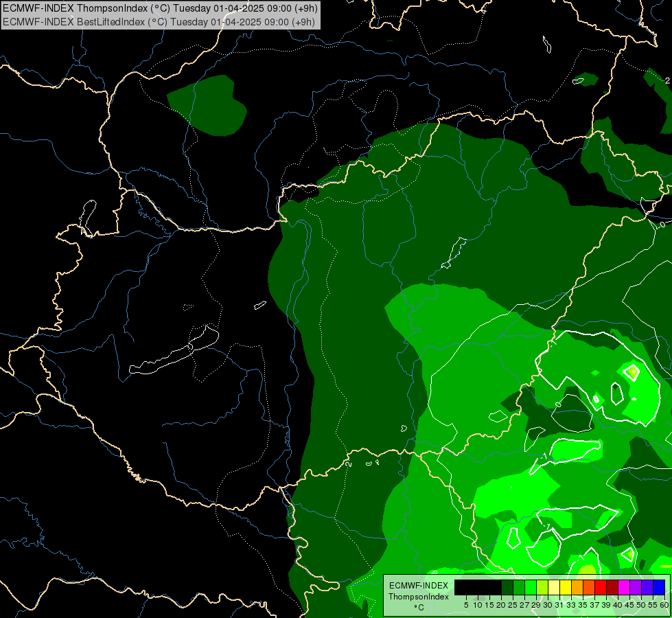Image resolution: width=672 pixels, height=618 pixels.
Task: Click the legend tick value '20'
Action: tap(501, 605)
